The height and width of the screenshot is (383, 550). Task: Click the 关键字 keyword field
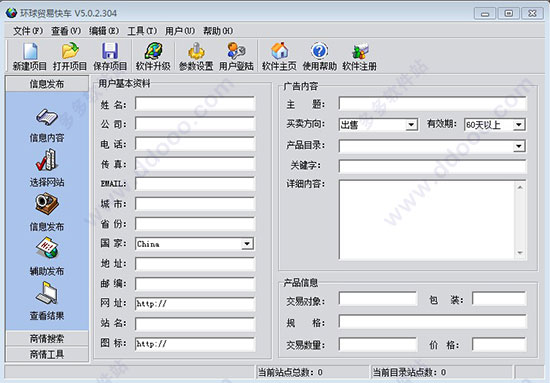432,166
